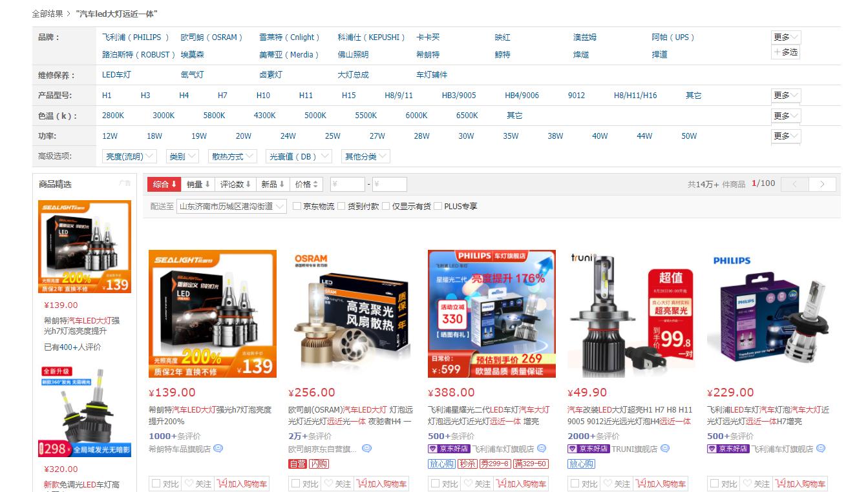
Task: Show more 色温 options with 更多
Action: 786,116
